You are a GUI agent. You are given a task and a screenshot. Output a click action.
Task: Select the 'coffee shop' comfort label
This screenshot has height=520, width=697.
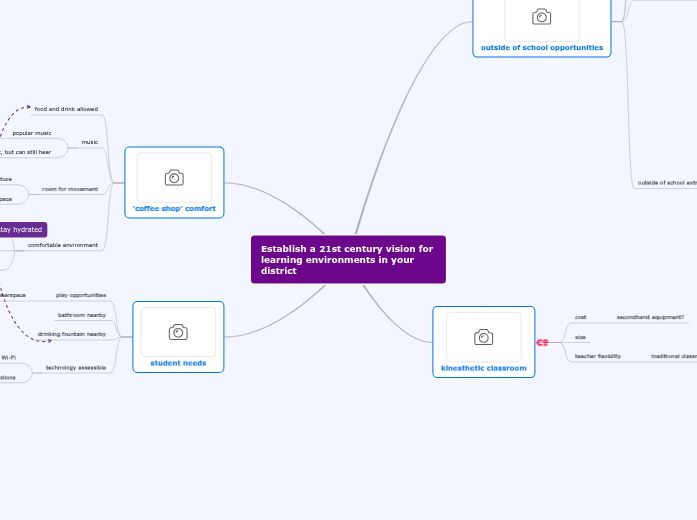pos(174,208)
